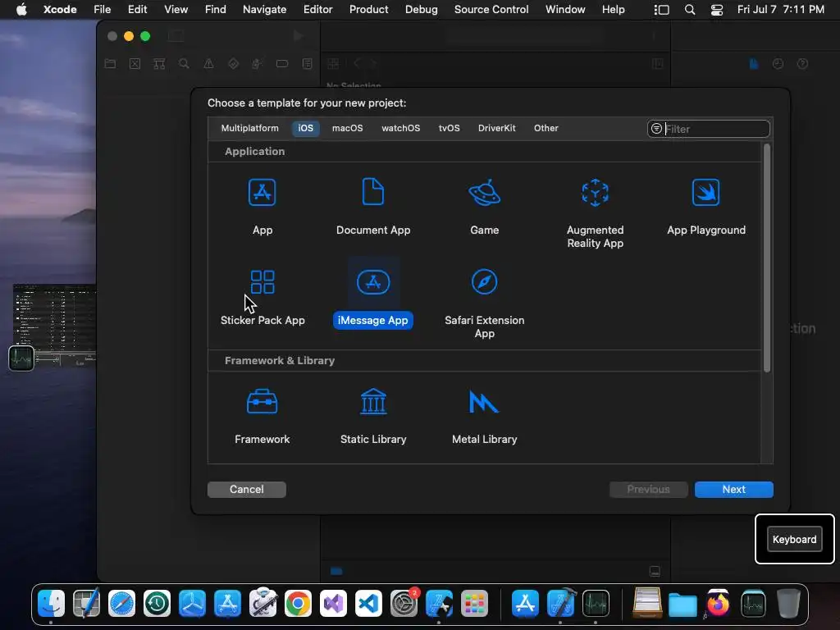Switch to the macOS tab
The image size is (840, 630).
coord(347,128)
